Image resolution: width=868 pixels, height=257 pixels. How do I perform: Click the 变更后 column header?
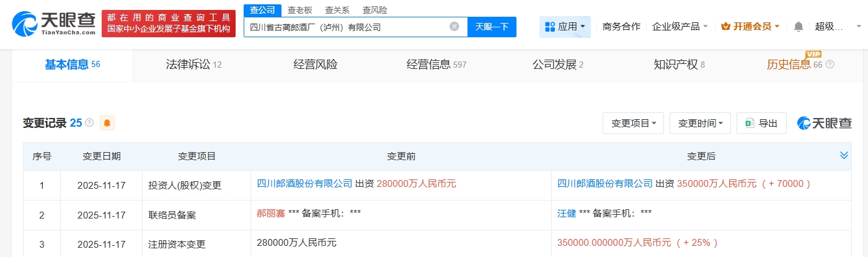click(x=701, y=156)
